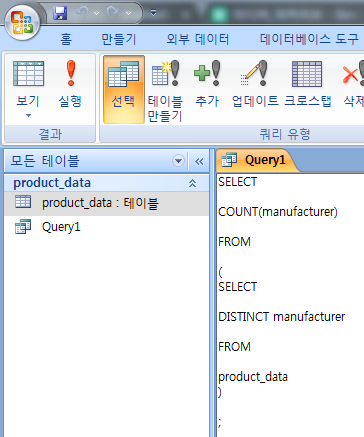Screen dimensions: 364x437
Task: Click the first SELECT keyword
Action: (237, 182)
